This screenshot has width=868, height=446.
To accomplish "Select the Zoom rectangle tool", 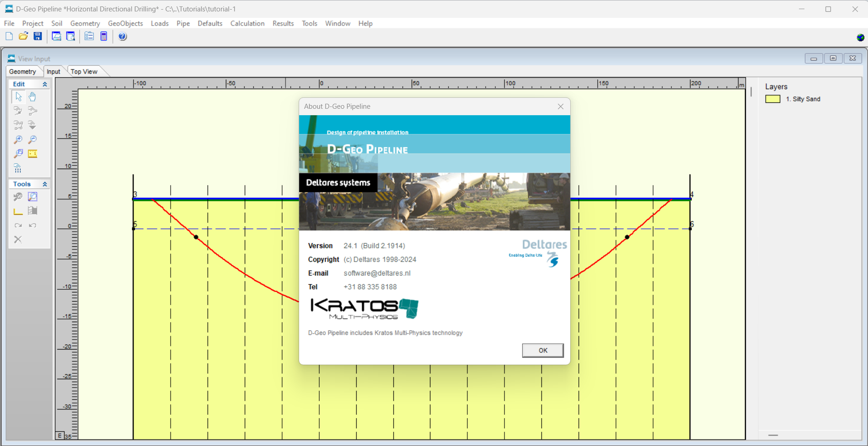I will coord(18,154).
